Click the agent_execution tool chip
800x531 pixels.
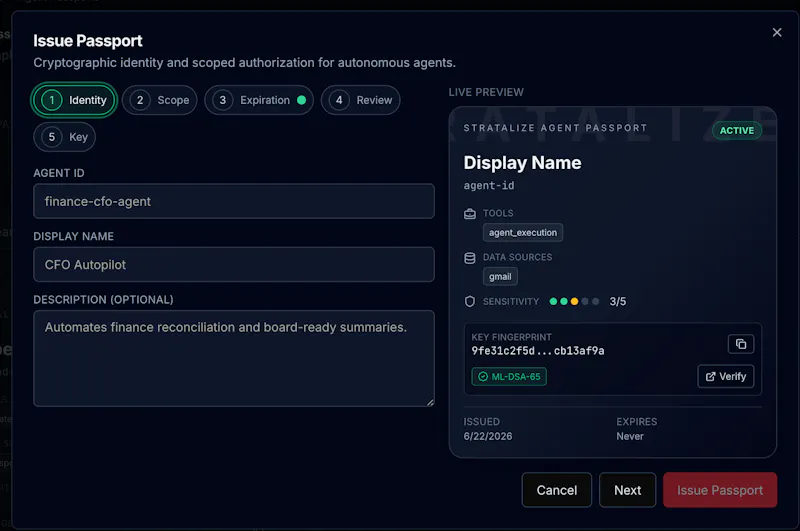point(523,233)
